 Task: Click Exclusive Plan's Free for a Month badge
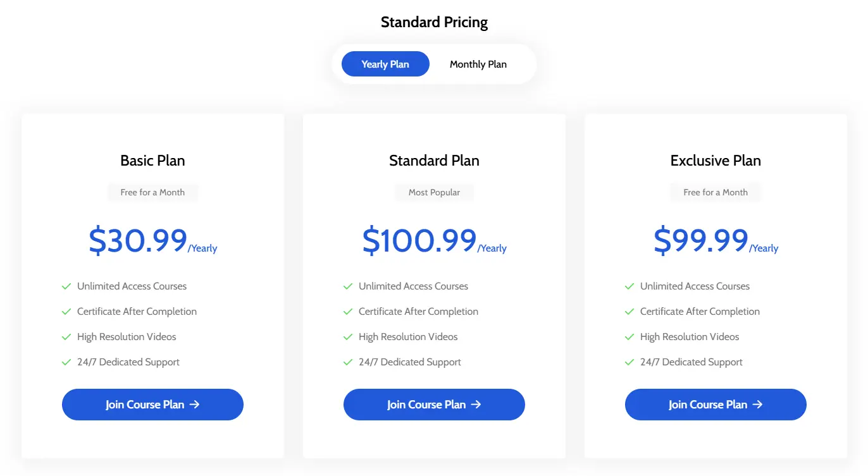click(716, 192)
